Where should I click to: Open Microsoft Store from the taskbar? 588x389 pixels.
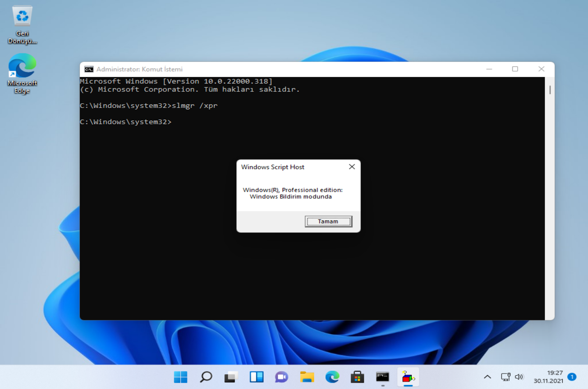coord(357,377)
